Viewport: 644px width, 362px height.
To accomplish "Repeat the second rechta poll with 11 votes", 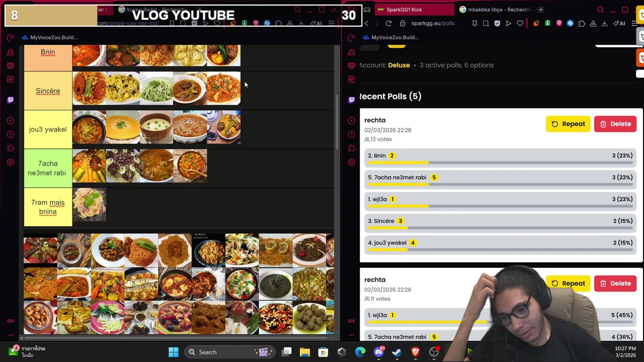I will 568,283.
